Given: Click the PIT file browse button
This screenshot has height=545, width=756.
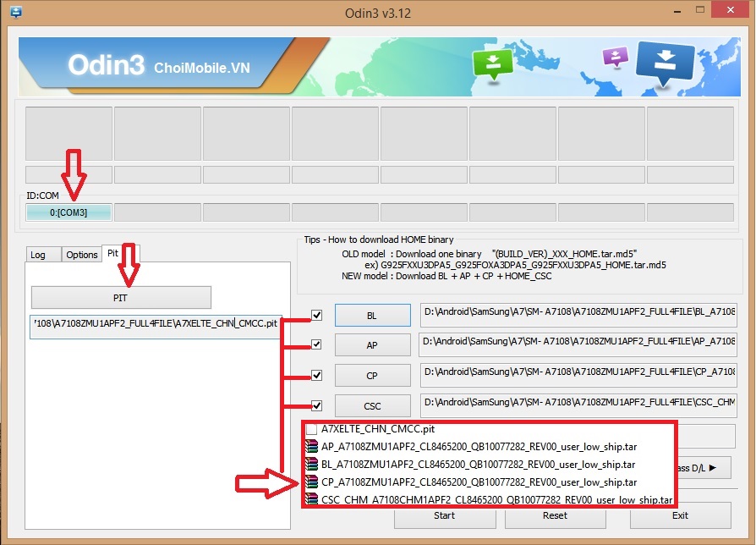Looking at the screenshot, I should [x=121, y=298].
